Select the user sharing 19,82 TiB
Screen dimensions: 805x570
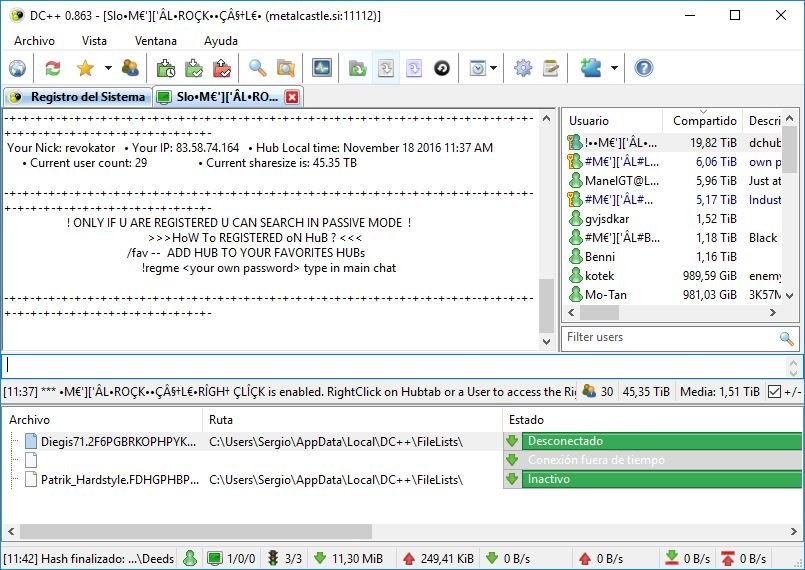click(674, 143)
